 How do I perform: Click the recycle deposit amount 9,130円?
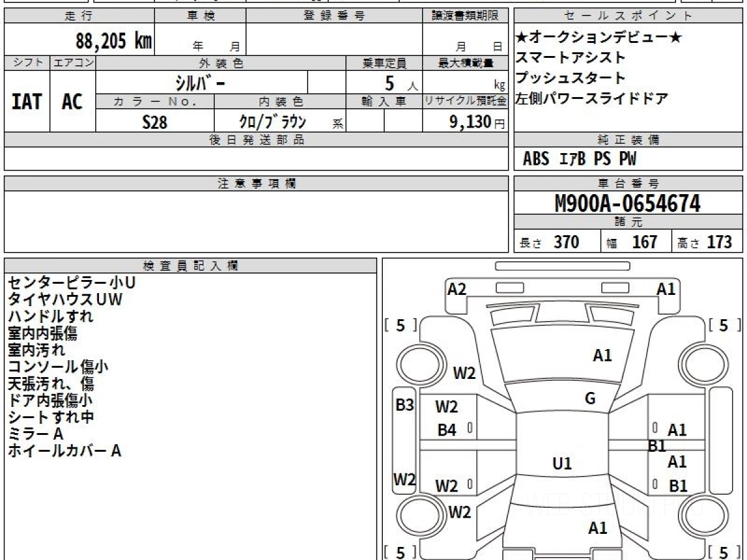click(x=477, y=121)
